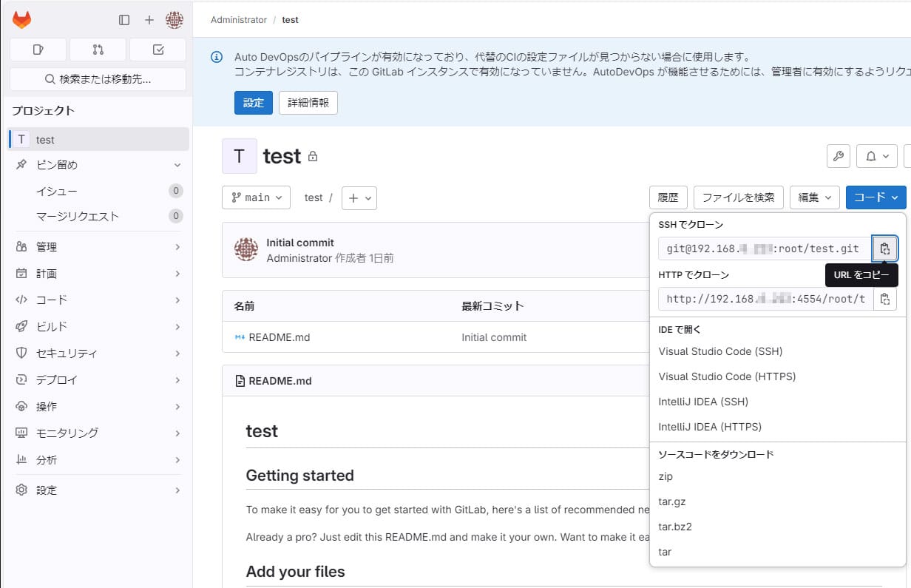Click the GitLab fox logo
Viewport: 911px width, 588px height.
tap(21, 19)
